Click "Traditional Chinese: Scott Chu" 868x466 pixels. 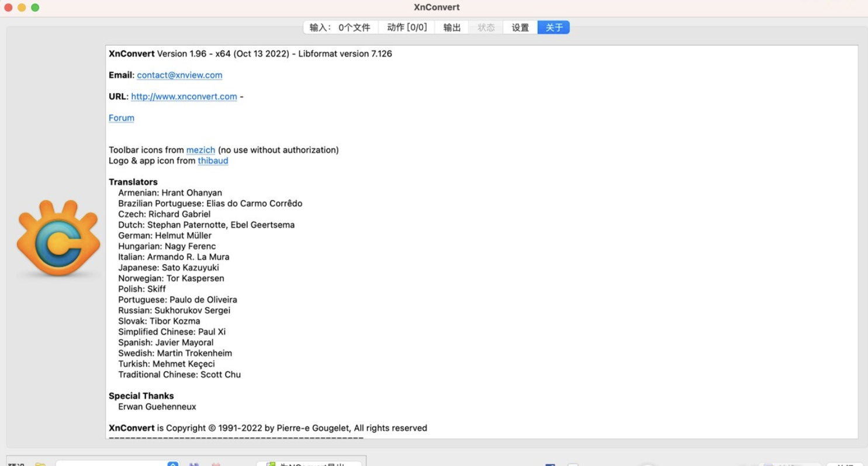(x=179, y=375)
